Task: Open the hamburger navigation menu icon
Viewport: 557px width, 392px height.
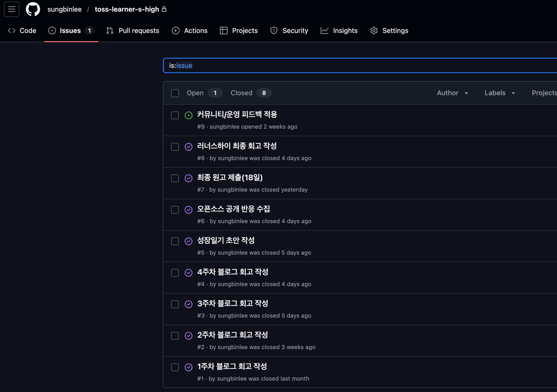Action: click(12, 9)
